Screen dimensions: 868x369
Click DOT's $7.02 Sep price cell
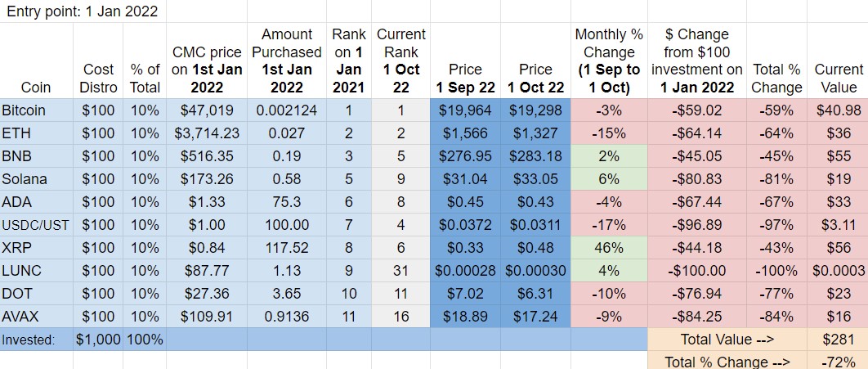coord(465,294)
